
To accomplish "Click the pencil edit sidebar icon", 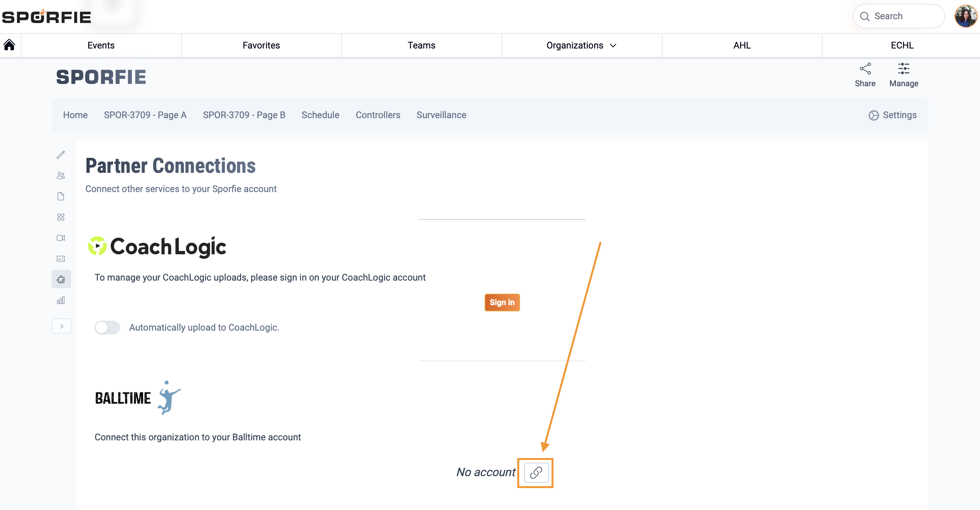I will tap(61, 155).
